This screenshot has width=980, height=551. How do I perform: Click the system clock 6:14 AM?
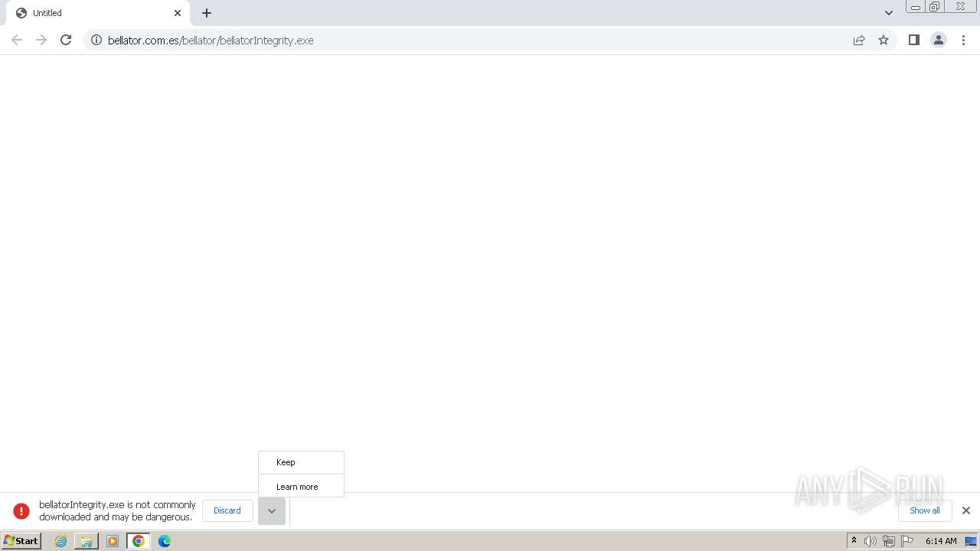point(941,541)
